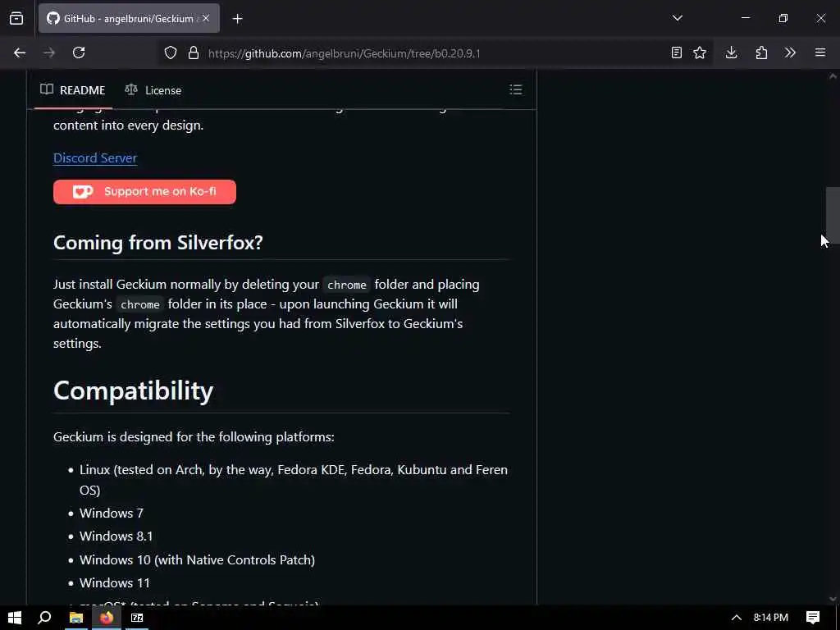Open tracking protection shield icon
The width and height of the screenshot is (840, 630).
click(x=171, y=52)
